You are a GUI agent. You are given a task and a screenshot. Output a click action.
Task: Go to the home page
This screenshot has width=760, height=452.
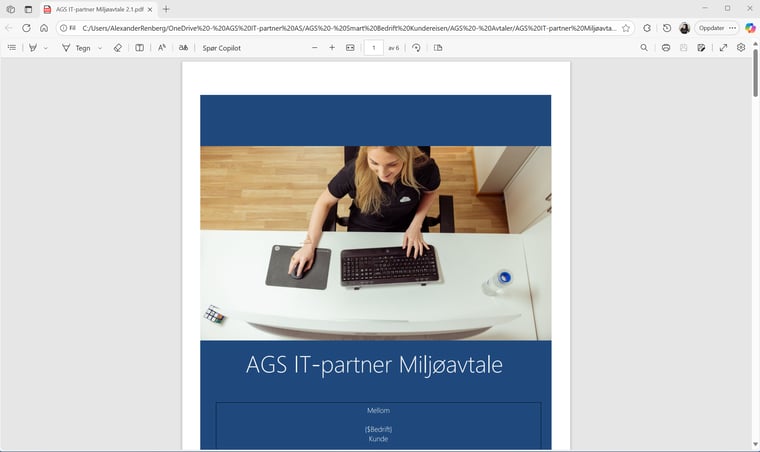tap(44, 28)
